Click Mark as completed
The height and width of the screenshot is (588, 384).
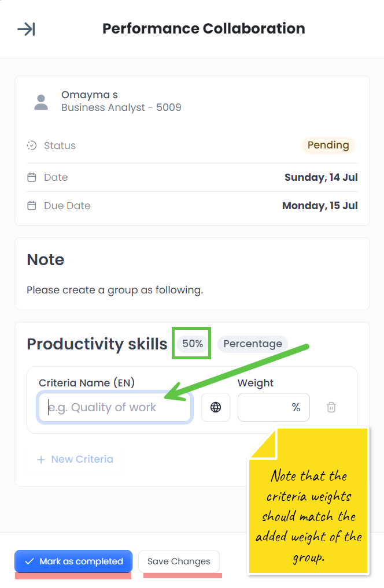(73, 561)
